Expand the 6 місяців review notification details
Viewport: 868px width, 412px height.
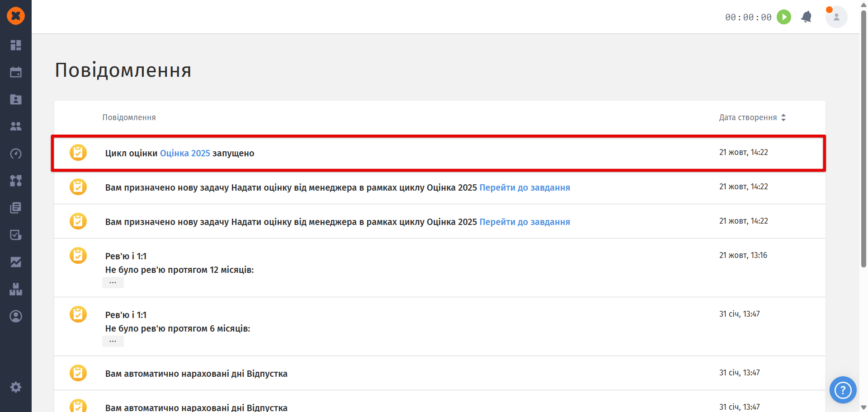coord(113,342)
